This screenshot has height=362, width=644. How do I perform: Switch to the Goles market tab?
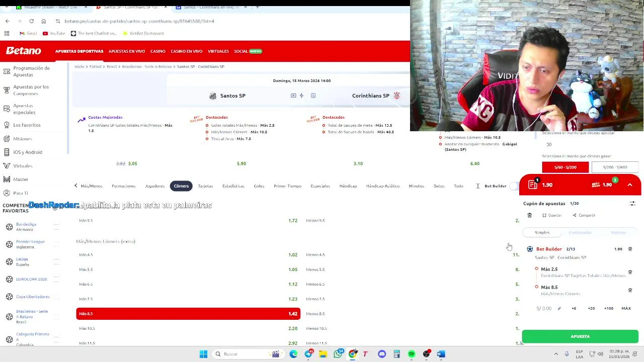[x=259, y=186]
